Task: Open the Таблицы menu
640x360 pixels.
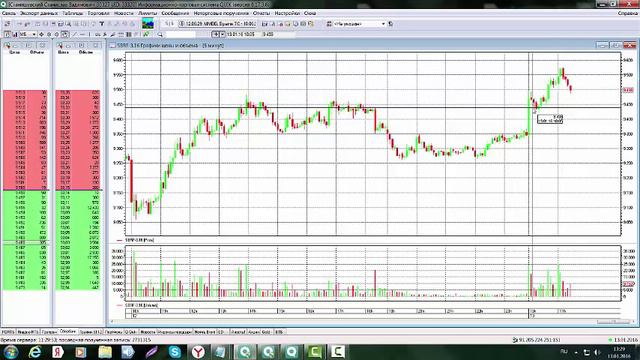Action: (x=73, y=13)
